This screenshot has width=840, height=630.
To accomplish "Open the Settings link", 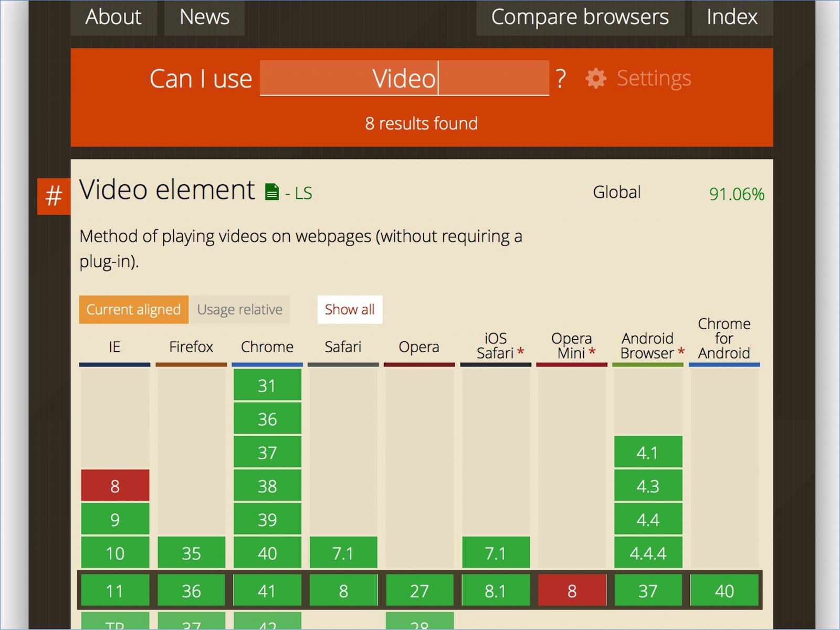I will pos(654,78).
